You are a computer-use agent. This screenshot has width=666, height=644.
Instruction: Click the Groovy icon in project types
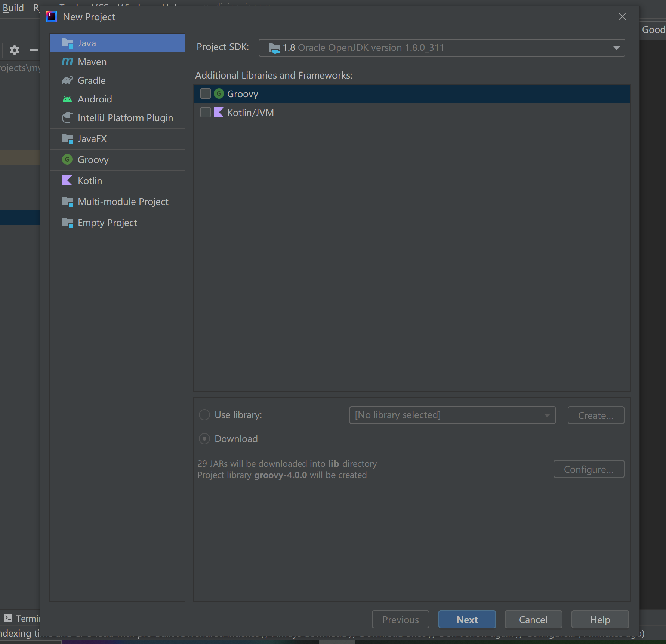pos(67,160)
